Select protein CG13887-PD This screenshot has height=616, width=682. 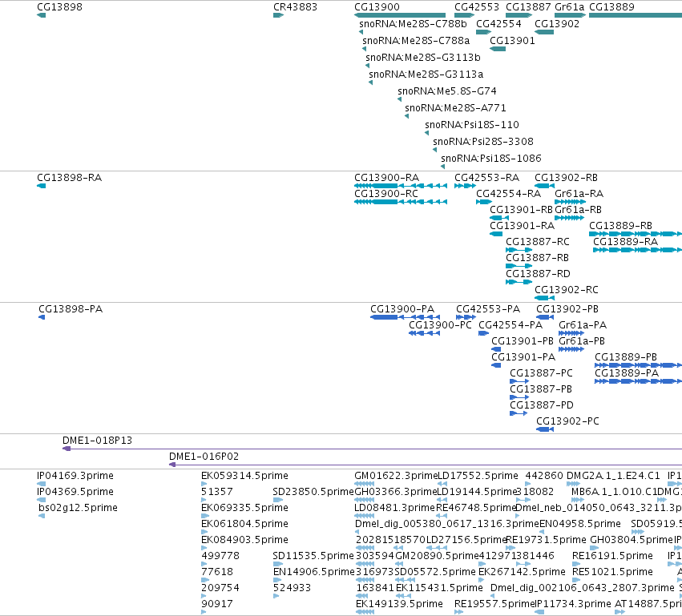coord(542,405)
